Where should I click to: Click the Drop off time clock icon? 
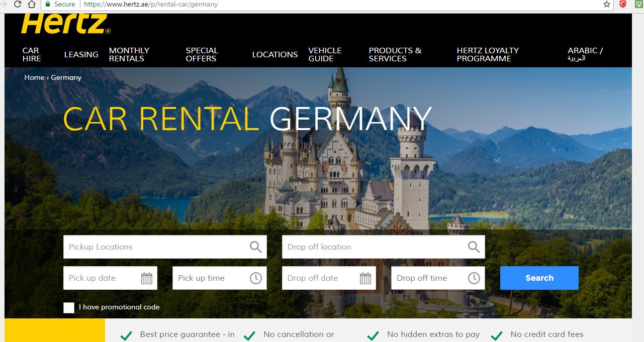pyautogui.click(x=474, y=278)
